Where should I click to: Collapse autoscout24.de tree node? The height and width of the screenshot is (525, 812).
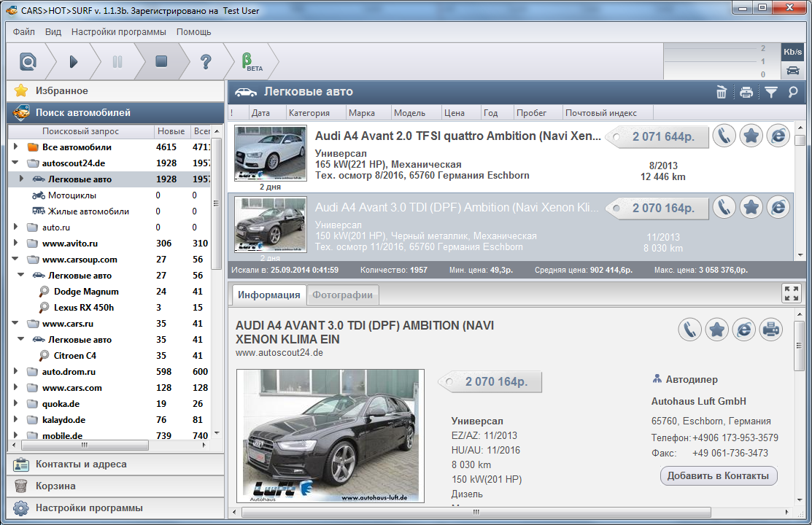coord(15,163)
